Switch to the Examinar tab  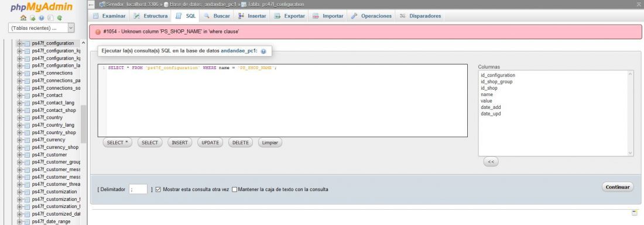pos(109,16)
